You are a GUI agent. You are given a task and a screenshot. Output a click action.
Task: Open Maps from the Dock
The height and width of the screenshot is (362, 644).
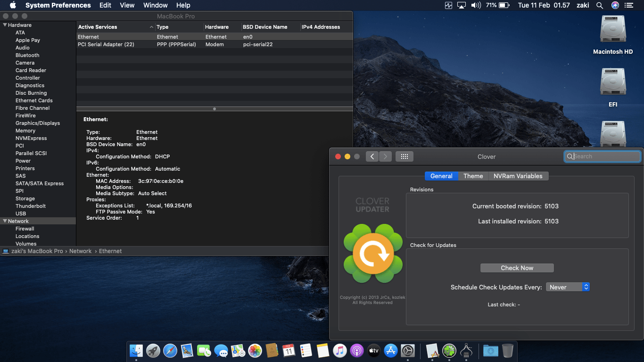coord(238,350)
